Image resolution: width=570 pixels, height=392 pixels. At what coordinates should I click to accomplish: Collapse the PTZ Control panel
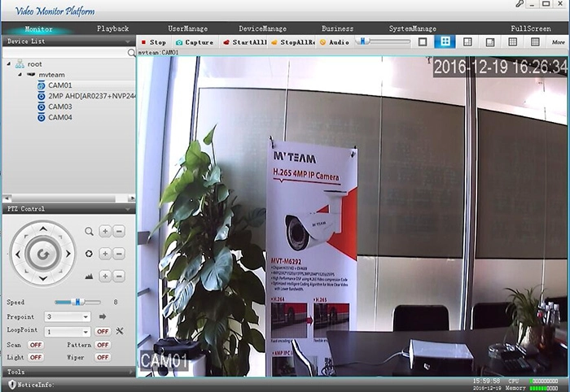128,209
